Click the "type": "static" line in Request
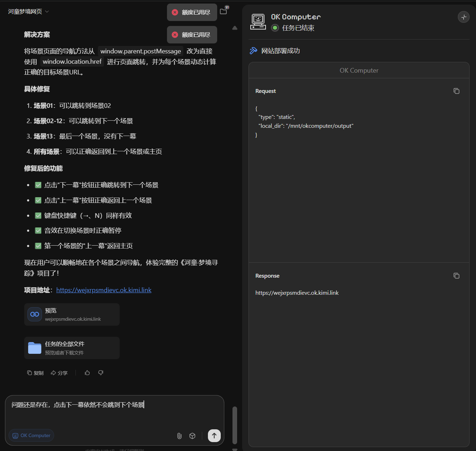Image resolution: width=476 pixels, height=451 pixels. click(x=277, y=117)
